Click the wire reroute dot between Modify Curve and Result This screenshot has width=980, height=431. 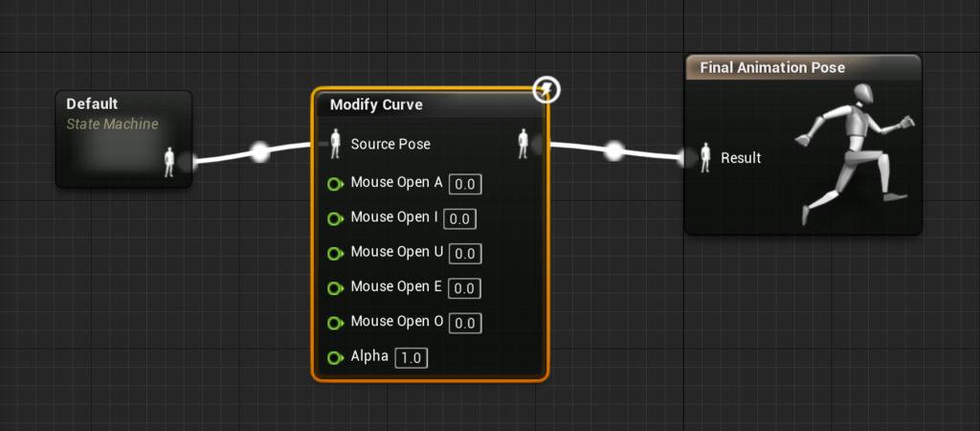(614, 150)
